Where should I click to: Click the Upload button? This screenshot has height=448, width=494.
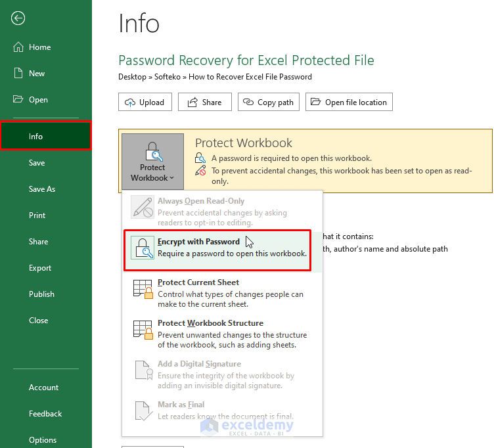tap(145, 102)
